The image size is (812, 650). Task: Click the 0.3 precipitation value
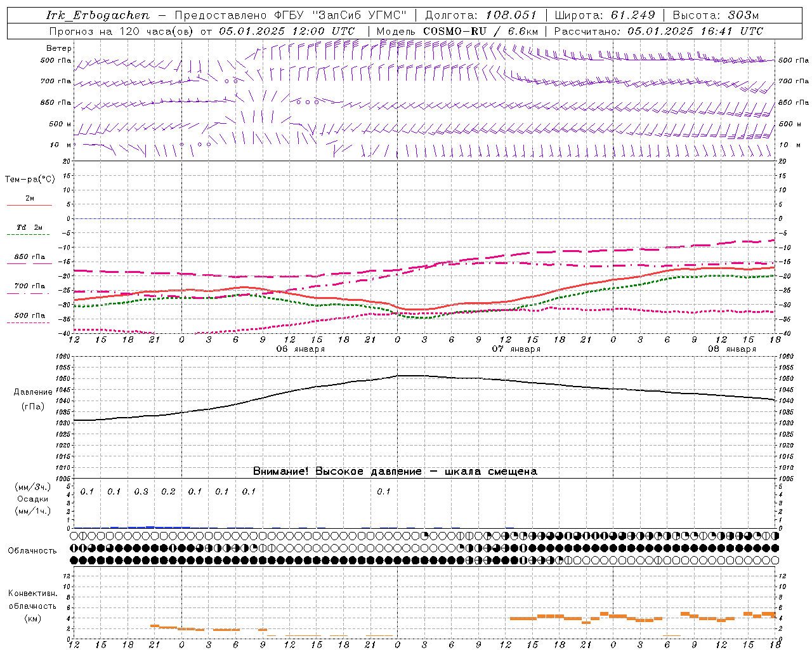coord(141,491)
